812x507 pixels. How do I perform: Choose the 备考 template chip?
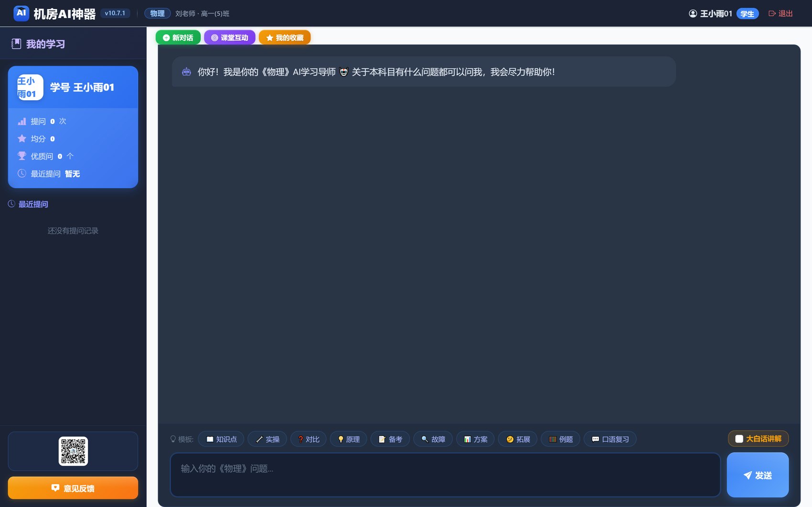390,439
